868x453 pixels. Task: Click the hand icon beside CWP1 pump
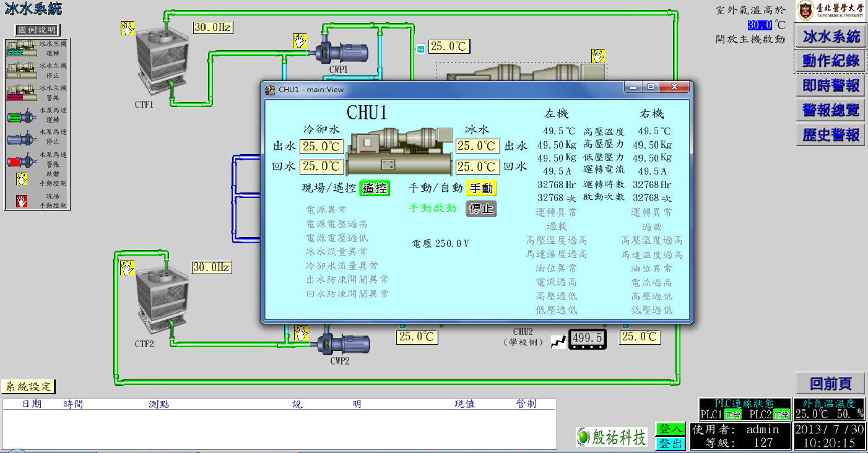300,41
